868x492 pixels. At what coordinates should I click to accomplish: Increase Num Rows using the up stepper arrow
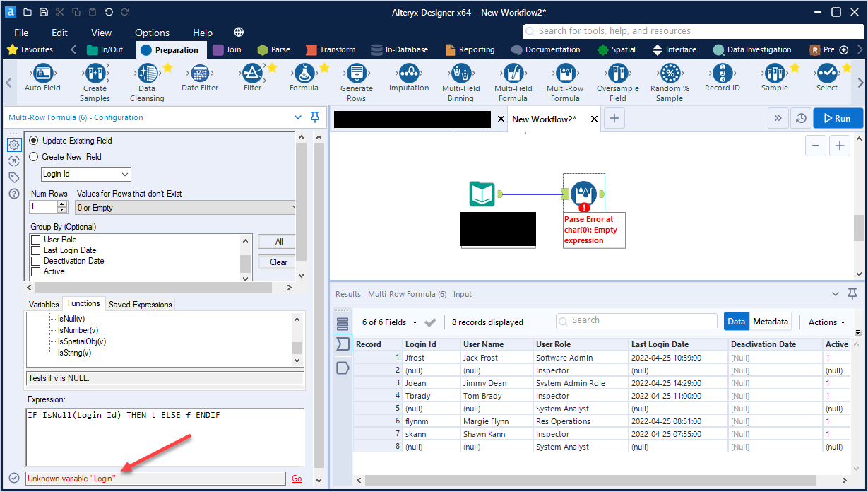point(62,204)
